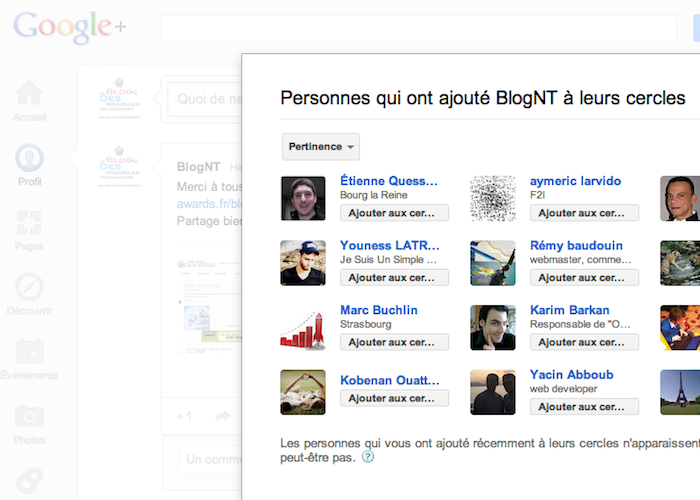Click the BlogNT post author name
The height and width of the screenshot is (500, 700).
click(x=198, y=167)
